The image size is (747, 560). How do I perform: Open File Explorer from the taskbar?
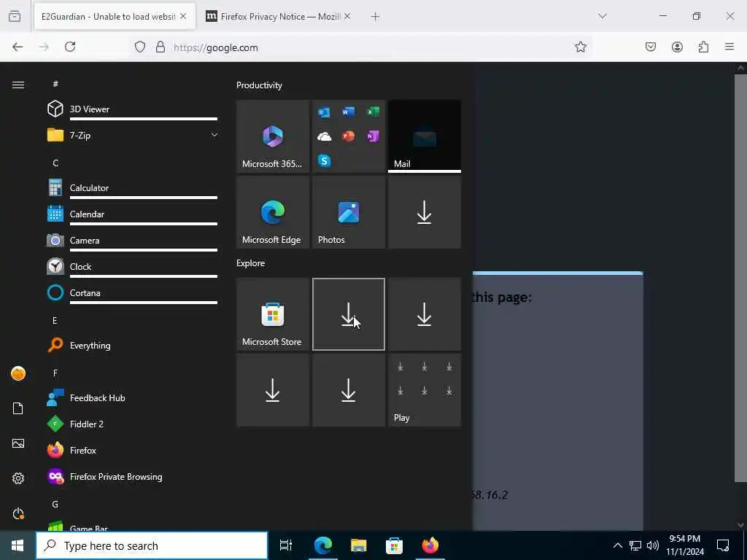click(x=359, y=545)
